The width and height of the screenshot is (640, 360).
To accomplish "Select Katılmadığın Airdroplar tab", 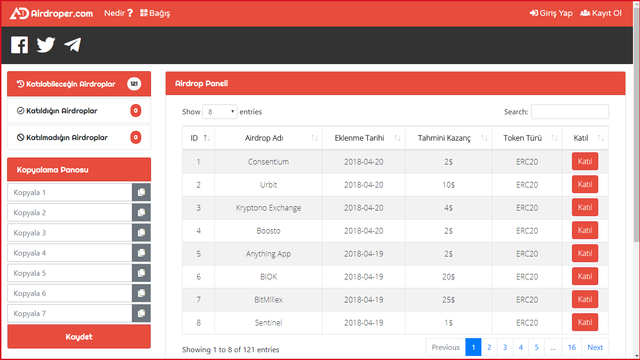I will 79,138.
